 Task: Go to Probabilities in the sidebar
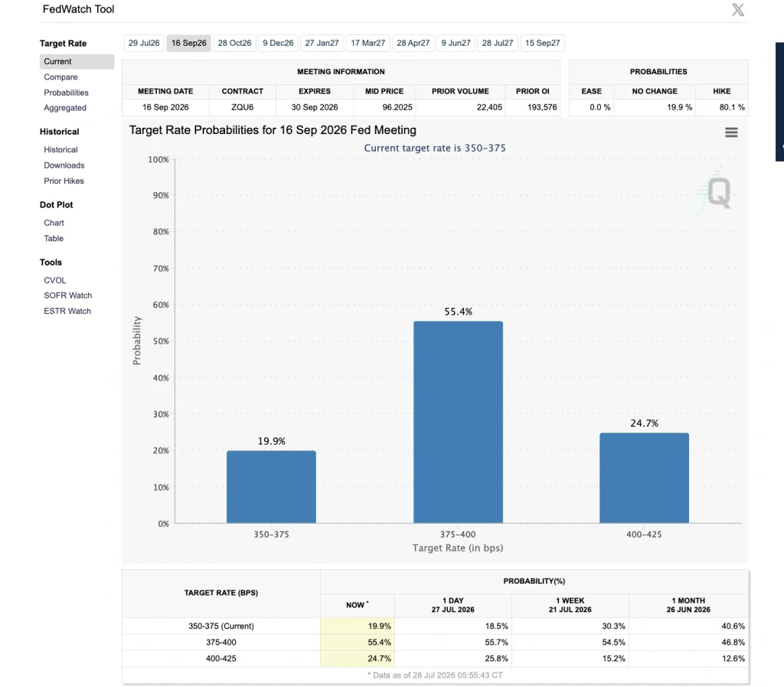[66, 93]
